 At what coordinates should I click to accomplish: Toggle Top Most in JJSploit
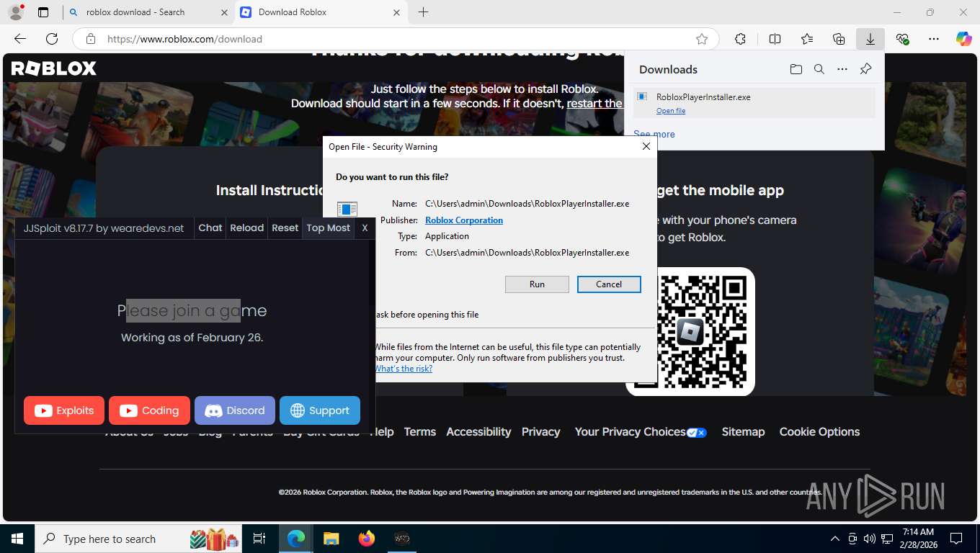(328, 228)
